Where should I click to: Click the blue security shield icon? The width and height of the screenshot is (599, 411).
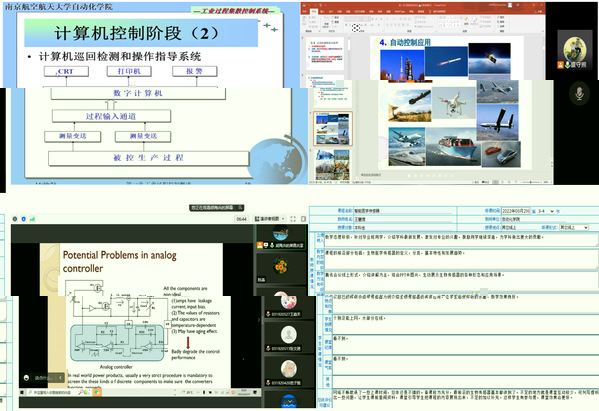point(24,219)
